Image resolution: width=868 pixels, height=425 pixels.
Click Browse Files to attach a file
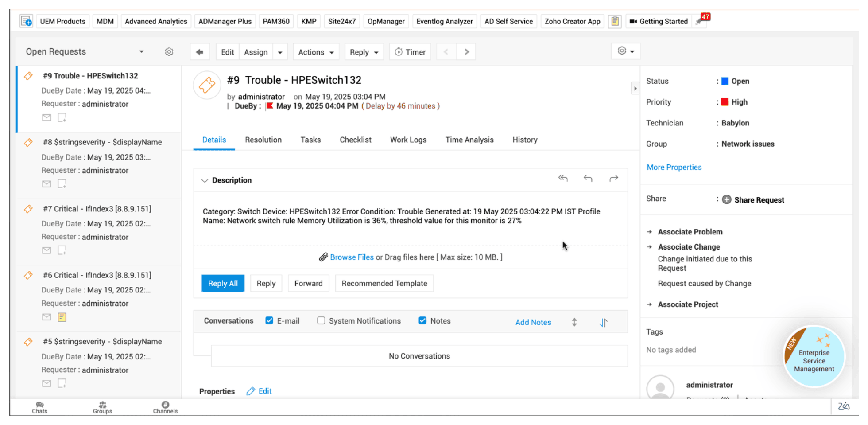(352, 257)
